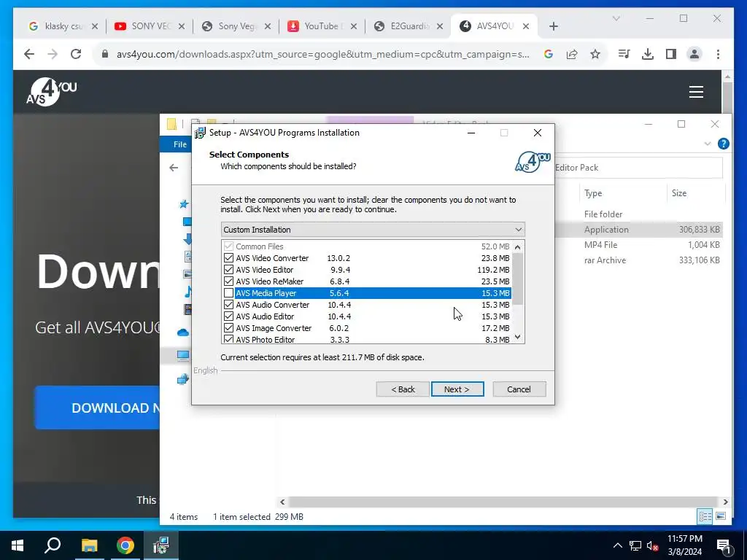Cancel the AVS4YOU setup
This screenshot has height=560, width=747.
(x=519, y=389)
